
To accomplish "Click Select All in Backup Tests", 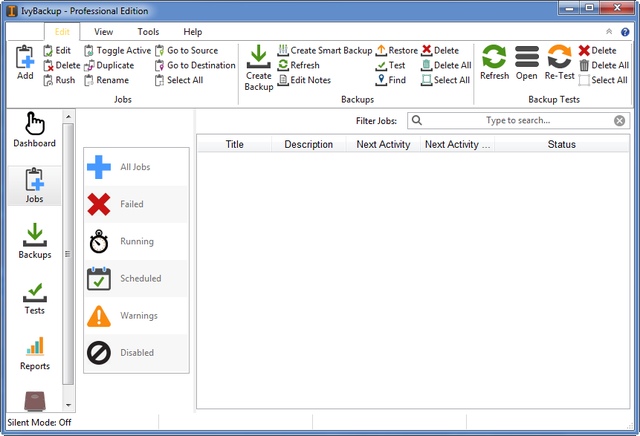I will 603,80.
